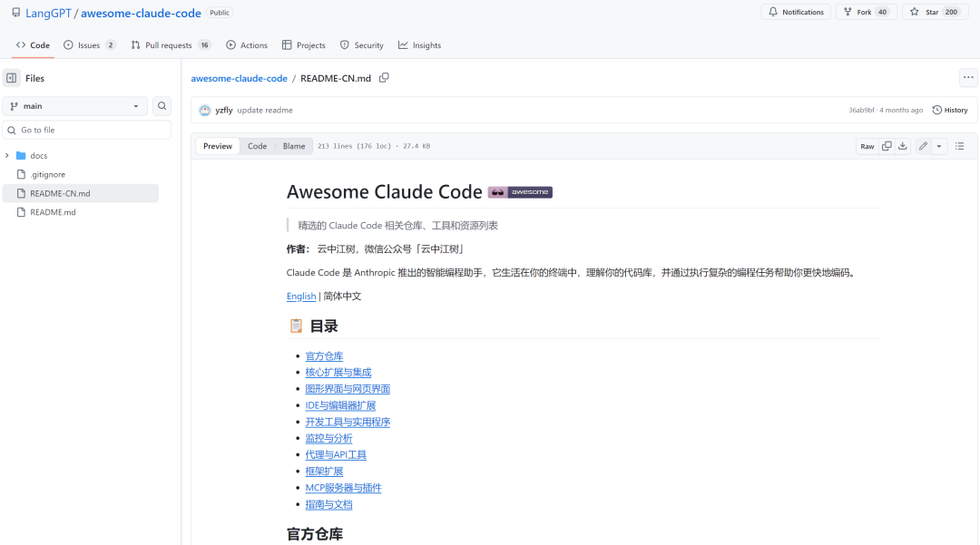Open the English version link
This screenshot has width=980, height=545.
point(300,296)
